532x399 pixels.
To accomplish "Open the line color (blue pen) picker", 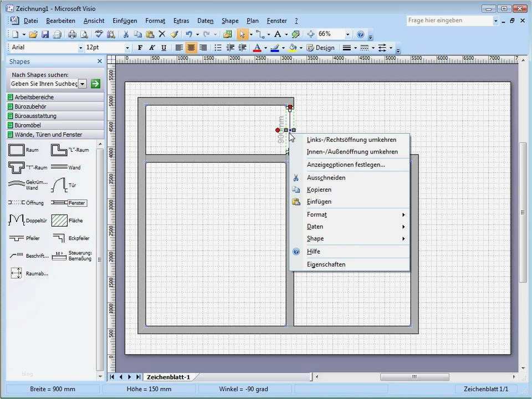I will [x=275, y=48].
